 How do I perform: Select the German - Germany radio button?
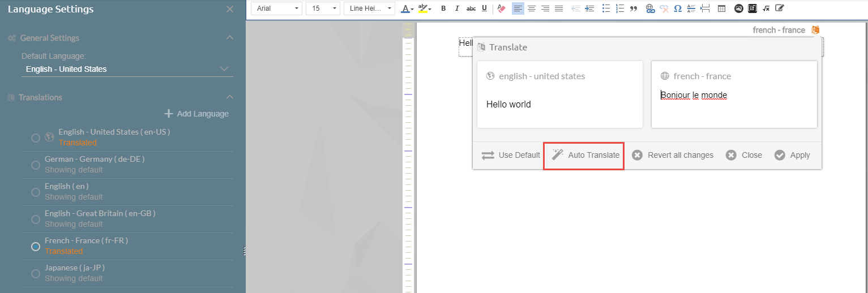(x=36, y=165)
